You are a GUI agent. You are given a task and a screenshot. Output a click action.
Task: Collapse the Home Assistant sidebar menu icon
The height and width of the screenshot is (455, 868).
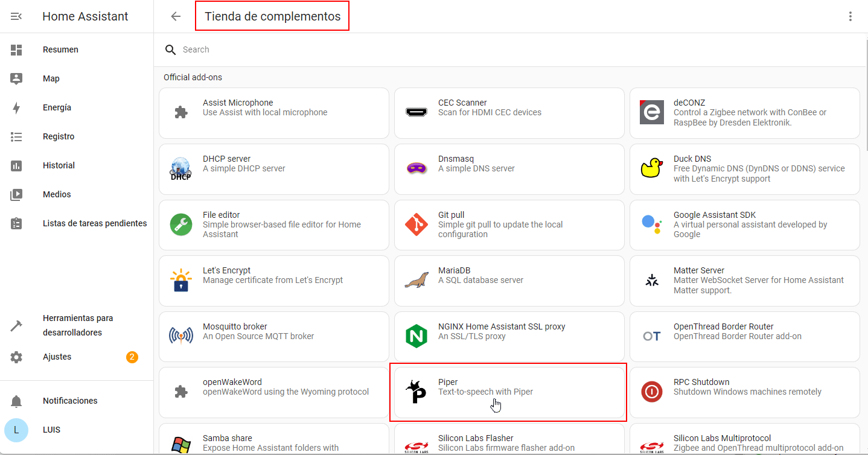(x=16, y=16)
